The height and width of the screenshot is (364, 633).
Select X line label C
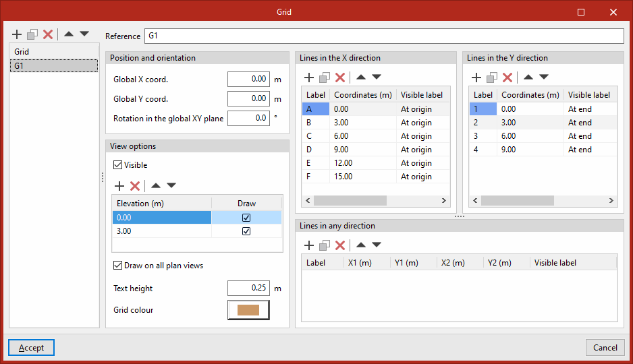pyautogui.click(x=316, y=136)
